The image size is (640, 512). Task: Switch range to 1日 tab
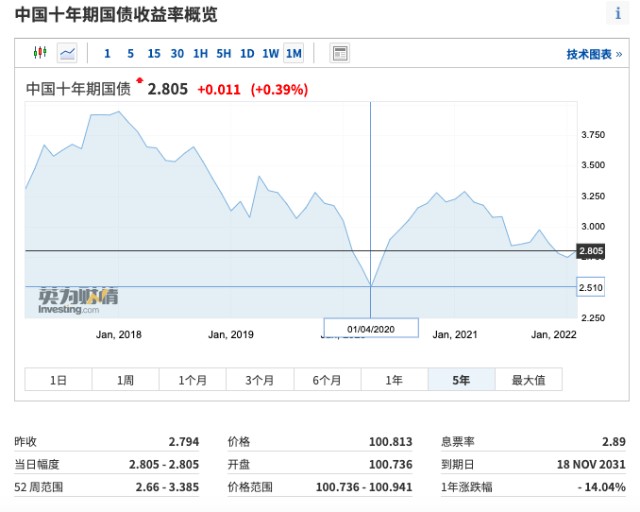(x=58, y=380)
